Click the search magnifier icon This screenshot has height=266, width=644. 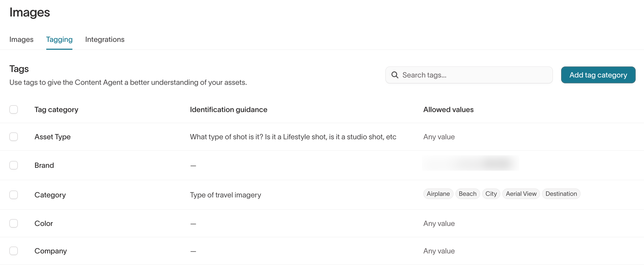click(x=395, y=75)
